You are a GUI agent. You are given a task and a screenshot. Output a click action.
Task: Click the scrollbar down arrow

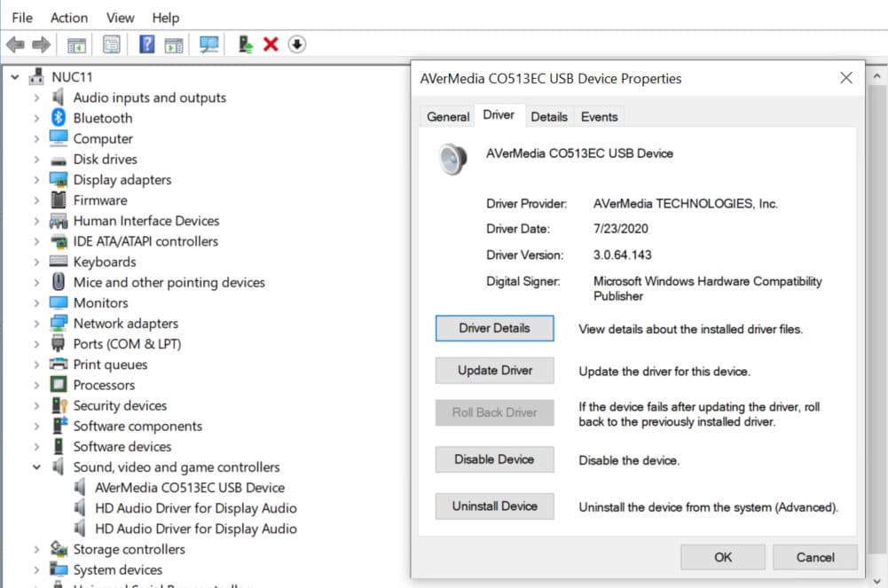876,581
